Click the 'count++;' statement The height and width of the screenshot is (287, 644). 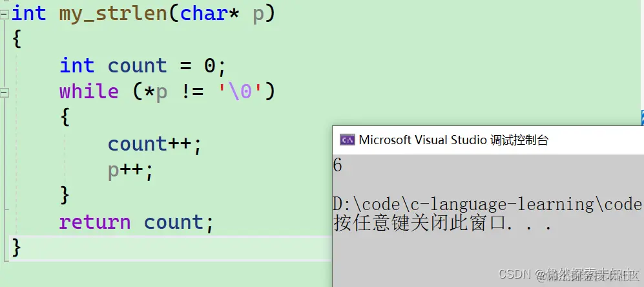(155, 144)
